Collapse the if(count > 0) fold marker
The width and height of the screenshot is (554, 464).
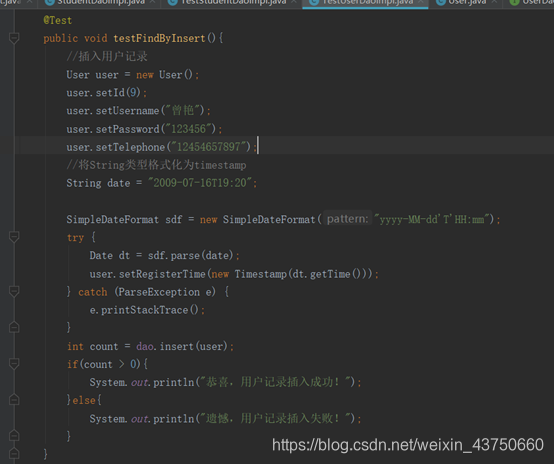(14, 364)
